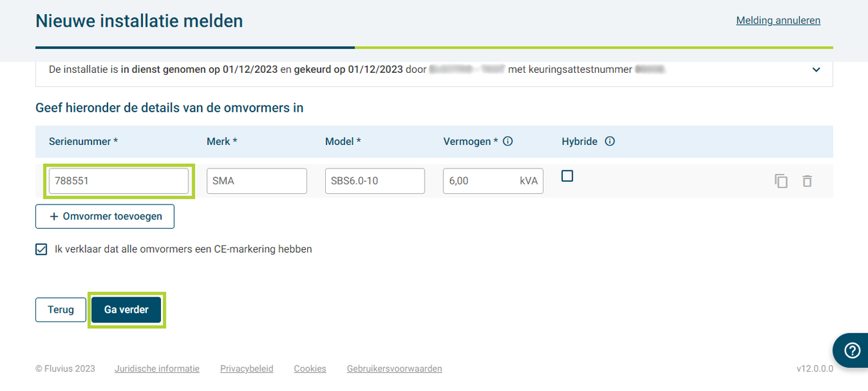Click the Melding annuleren link
The image size is (868, 391).
point(778,21)
